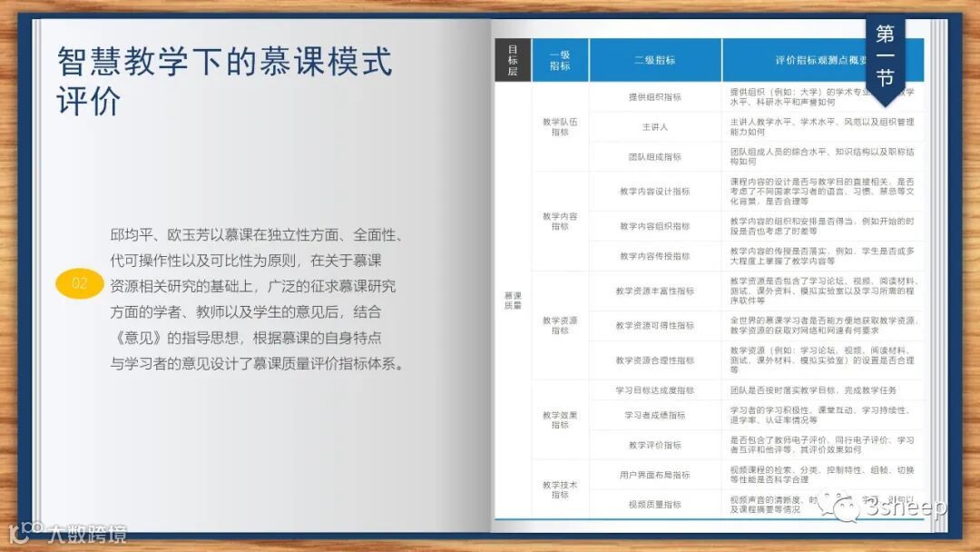Select the 教学资源丰富性指标 cell

click(655, 291)
